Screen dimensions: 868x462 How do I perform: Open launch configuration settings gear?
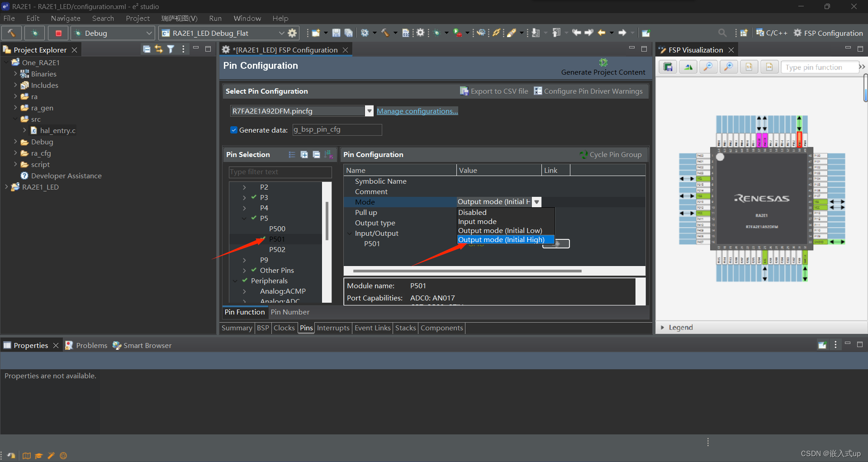[293, 33]
